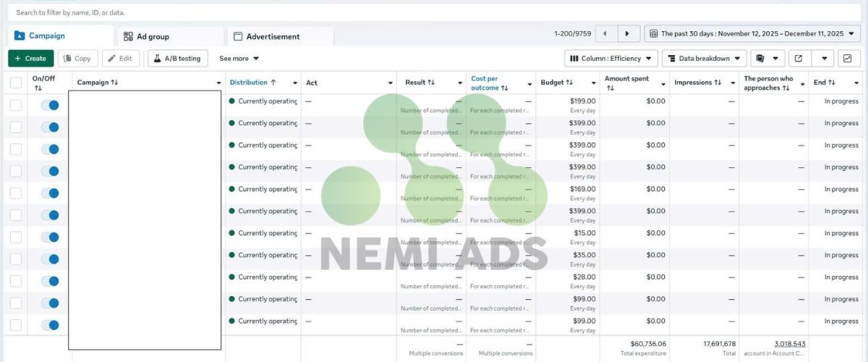868x362 pixels.
Task: Toggle off the $199.00 budget campaign
Action: coord(50,105)
